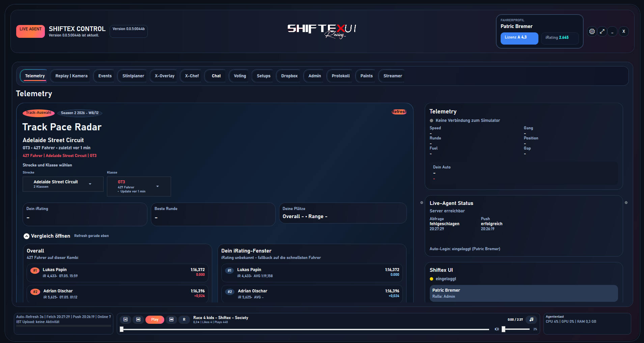Click the Refresh button on Track Pace Radar

pos(399,112)
